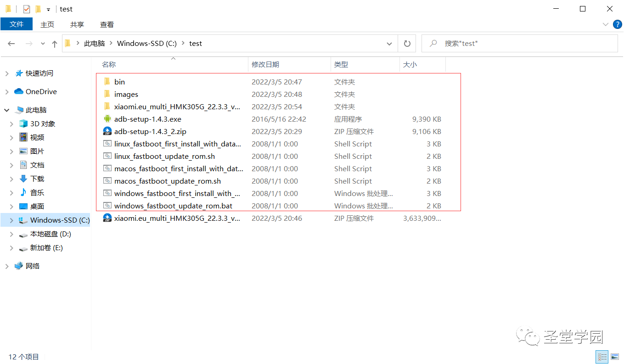Click inside the 搜索"test" search box

(520, 44)
